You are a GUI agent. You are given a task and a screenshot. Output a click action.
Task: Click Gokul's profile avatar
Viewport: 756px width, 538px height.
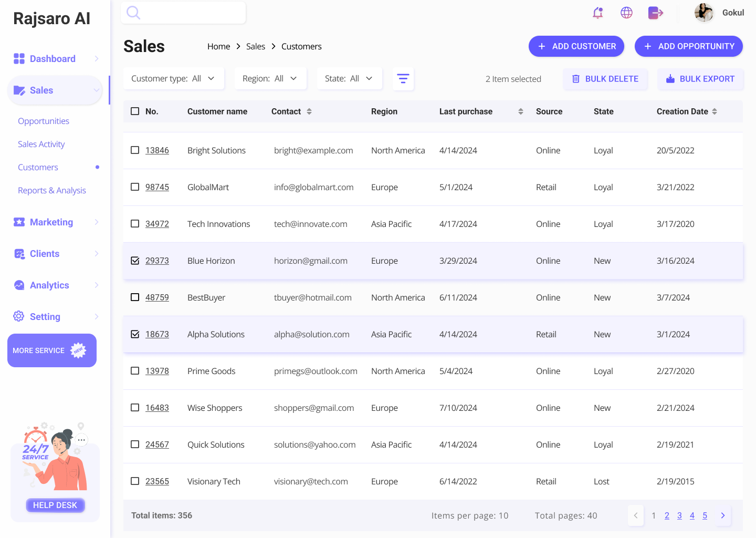703,13
